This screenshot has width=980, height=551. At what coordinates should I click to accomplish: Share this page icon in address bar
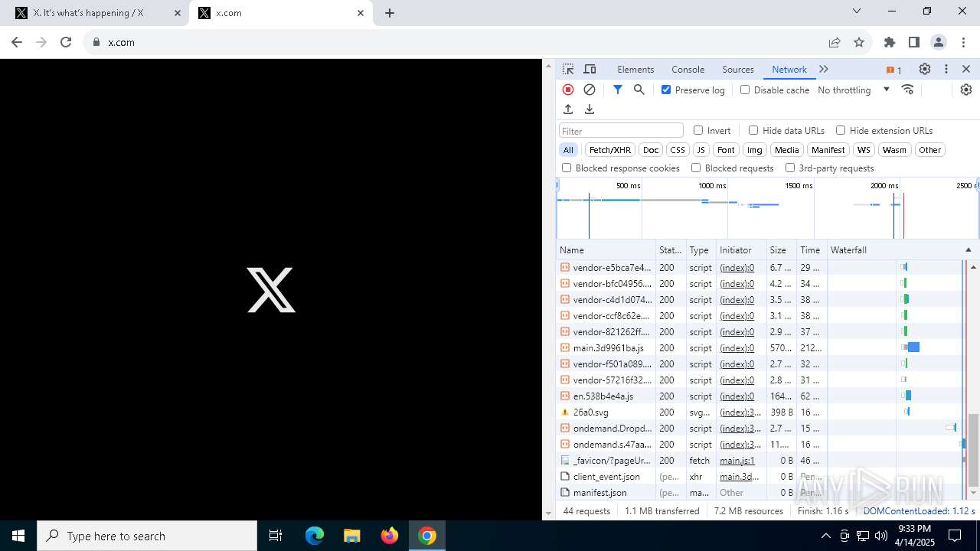coord(835,42)
